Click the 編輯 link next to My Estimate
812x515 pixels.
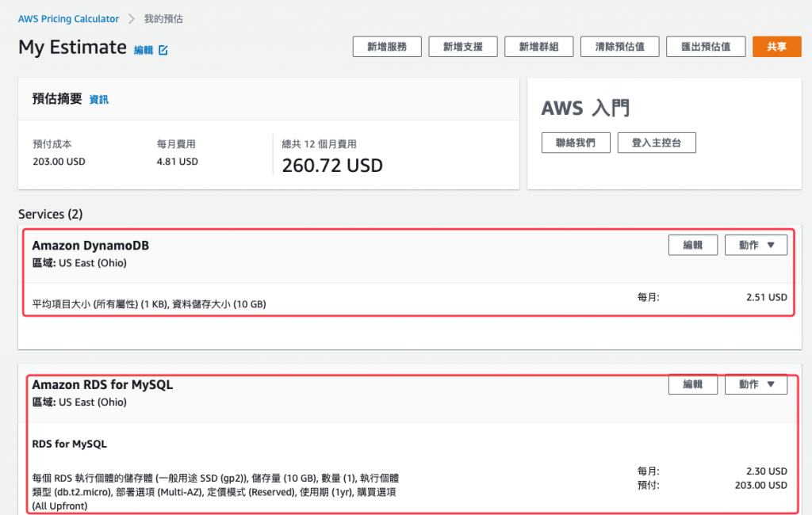point(144,50)
